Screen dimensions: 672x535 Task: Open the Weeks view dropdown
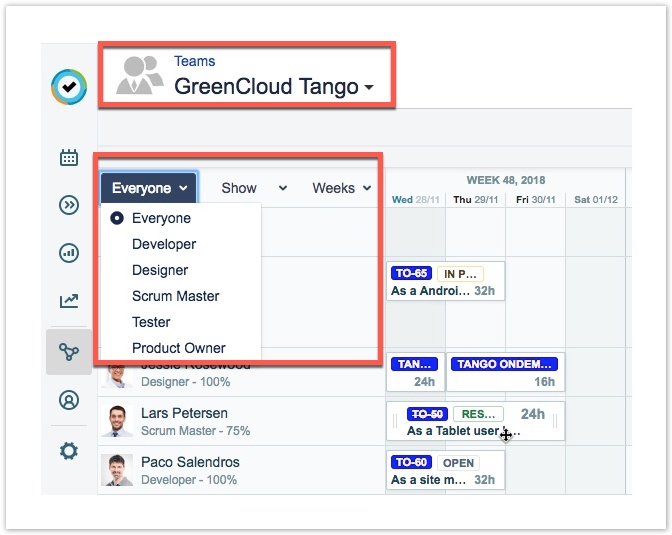tap(341, 188)
